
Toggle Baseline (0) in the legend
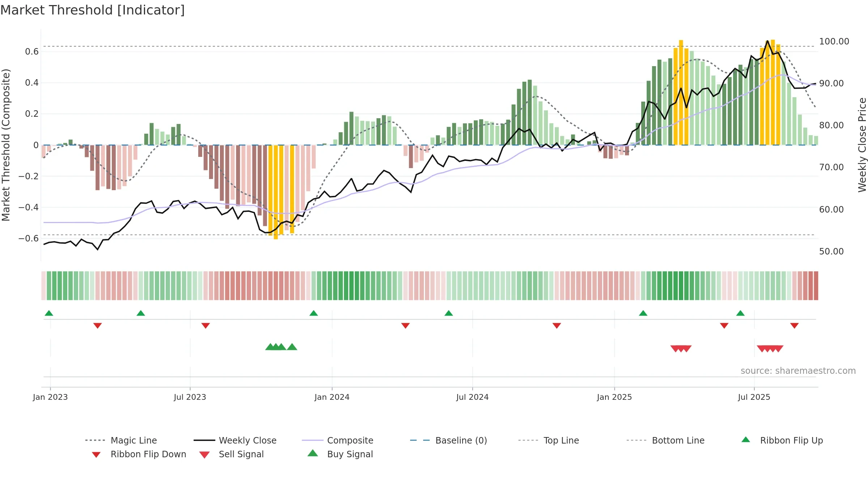click(448, 440)
